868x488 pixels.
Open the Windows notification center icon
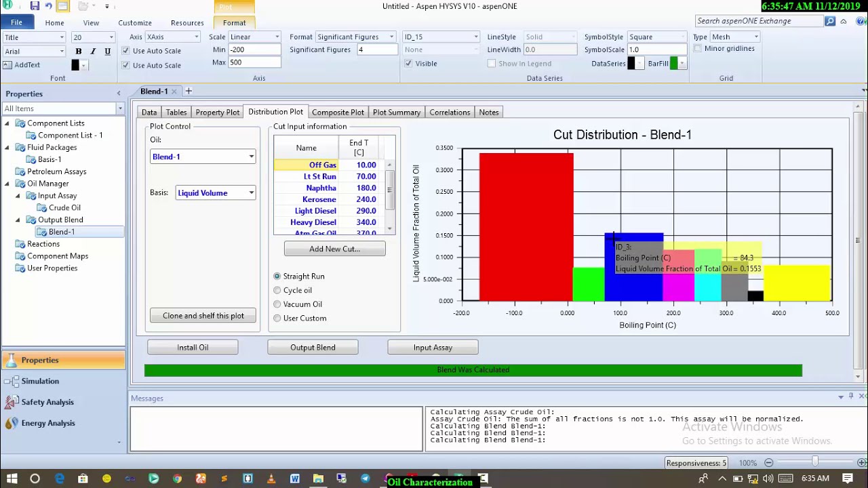847,479
